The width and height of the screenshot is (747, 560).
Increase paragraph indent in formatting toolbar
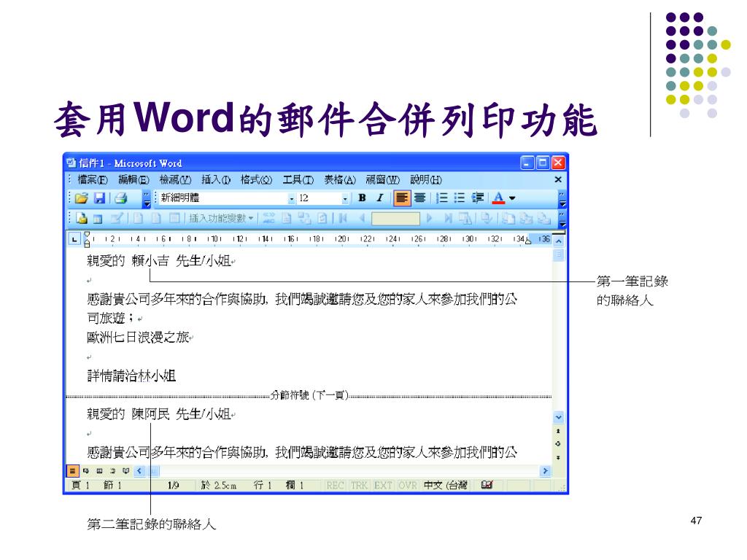tap(477, 198)
